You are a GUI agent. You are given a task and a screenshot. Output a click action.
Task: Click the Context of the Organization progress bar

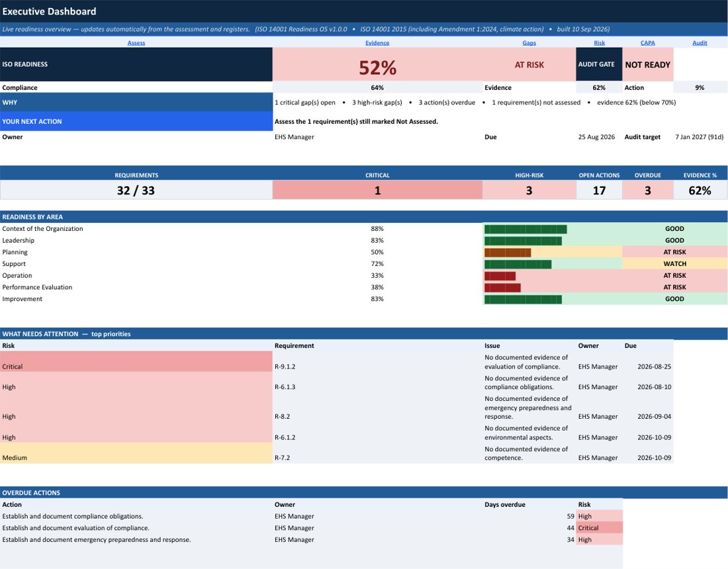coord(525,229)
